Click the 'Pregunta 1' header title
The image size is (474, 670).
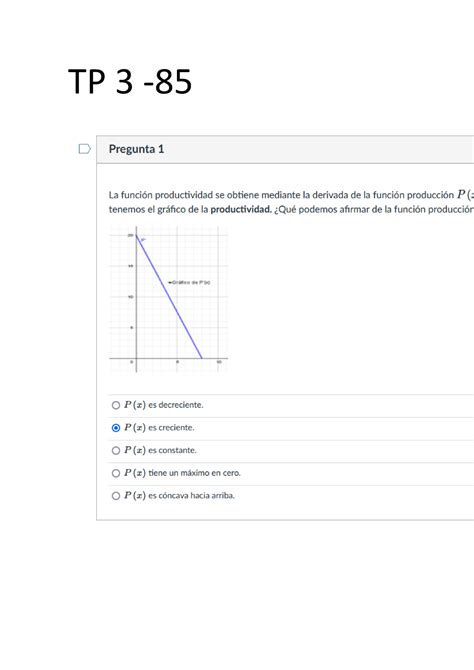click(x=136, y=149)
